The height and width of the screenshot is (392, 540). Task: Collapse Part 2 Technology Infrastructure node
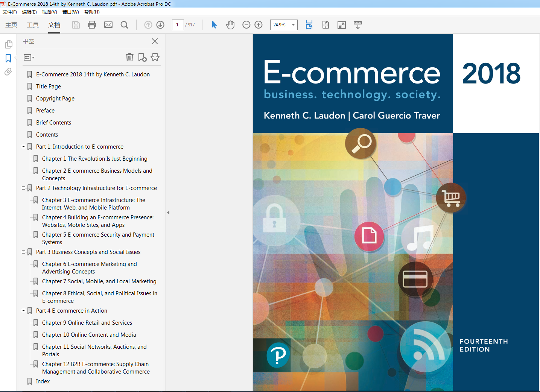tap(24, 188)
